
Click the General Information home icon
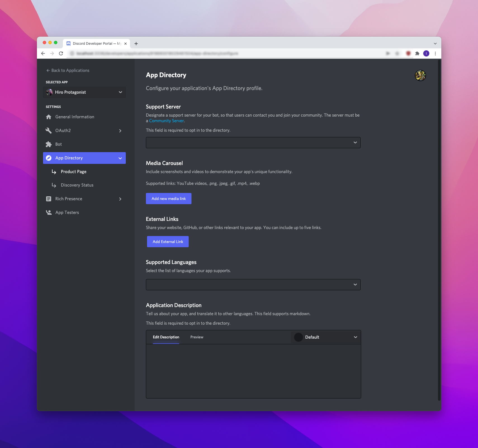[49, 117]
